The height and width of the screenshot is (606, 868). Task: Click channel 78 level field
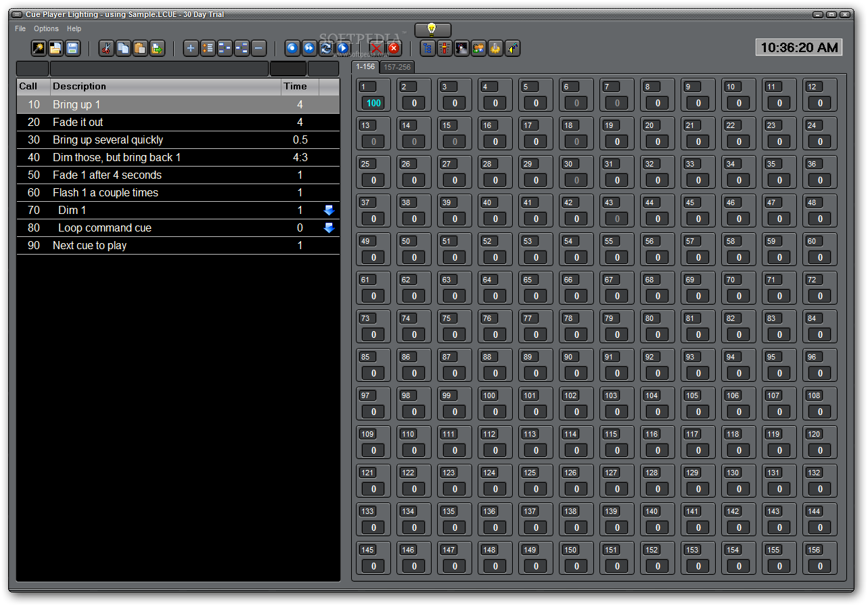pyautogui.click(x=576, y=334)
